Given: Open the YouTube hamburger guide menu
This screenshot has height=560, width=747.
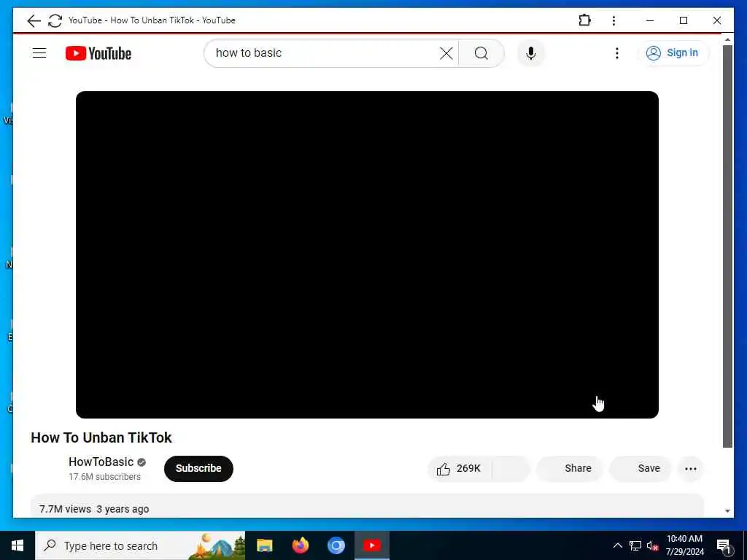Looking at the screenshot, I should (39, 52).
